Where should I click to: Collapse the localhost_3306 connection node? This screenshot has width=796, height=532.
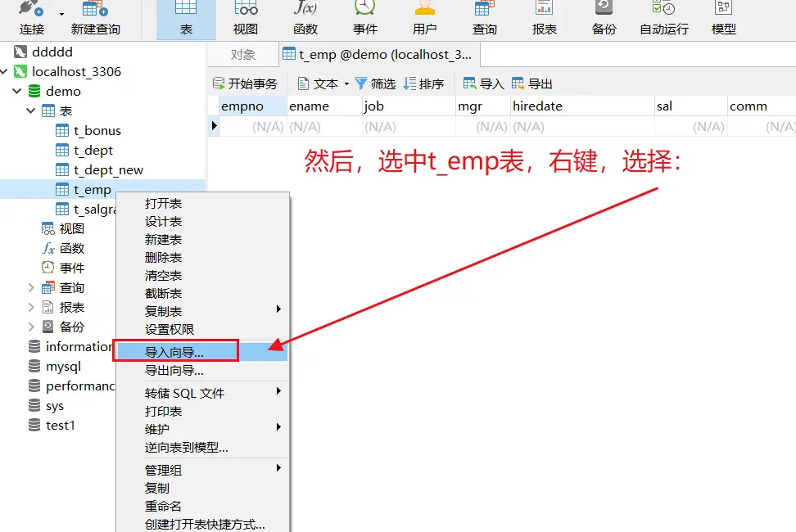pos(5,71)
